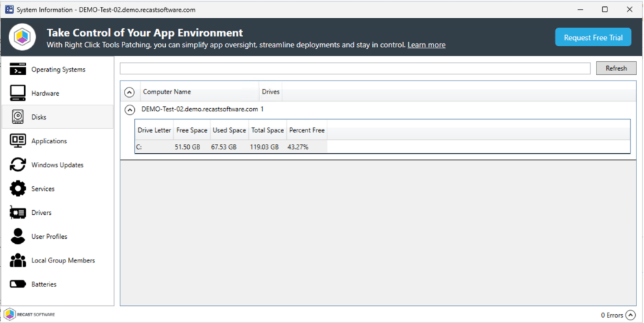The image size is (644, 323).
Task: Sort by the Free Space column header
Action: [x=191, y=130]
